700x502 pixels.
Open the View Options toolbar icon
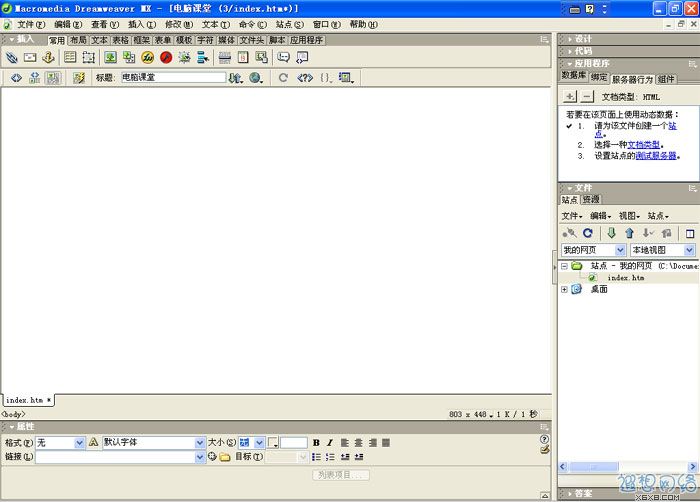tap(346, 78)
